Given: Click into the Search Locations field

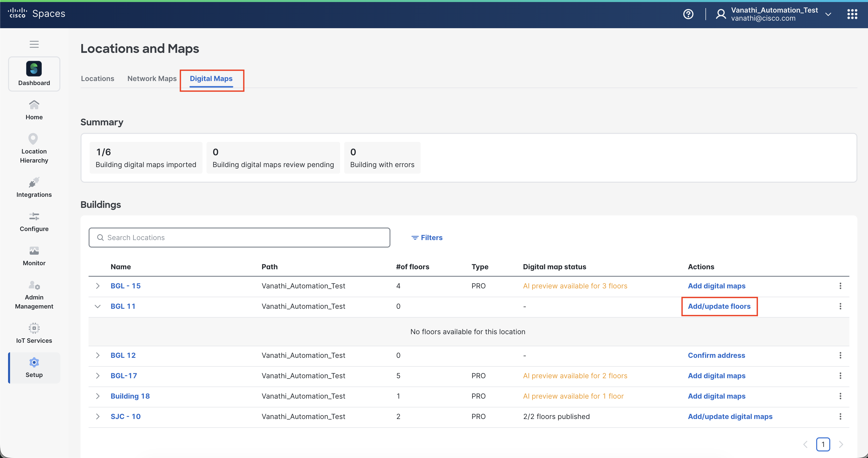Looking at the screenshot, I should [x=239, y=238].
